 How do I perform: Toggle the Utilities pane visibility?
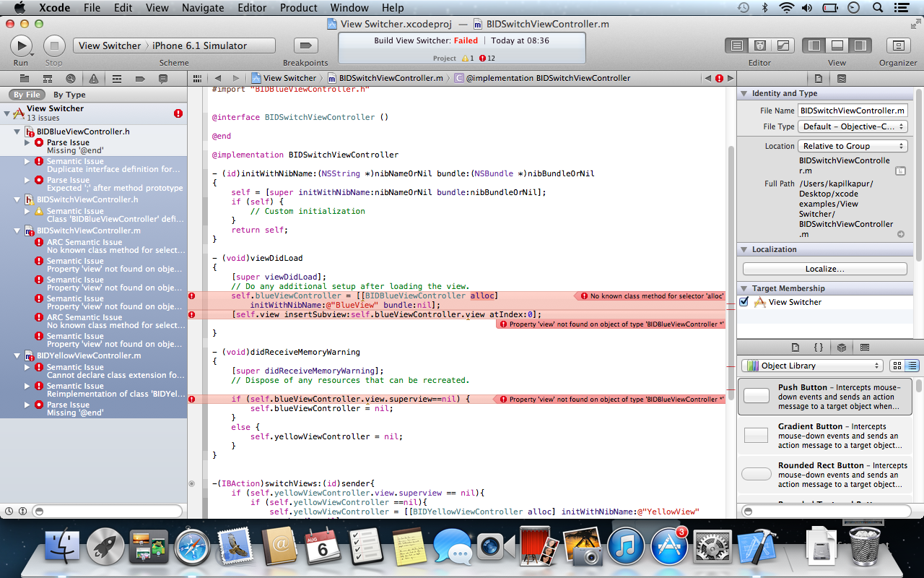point(860,46)
